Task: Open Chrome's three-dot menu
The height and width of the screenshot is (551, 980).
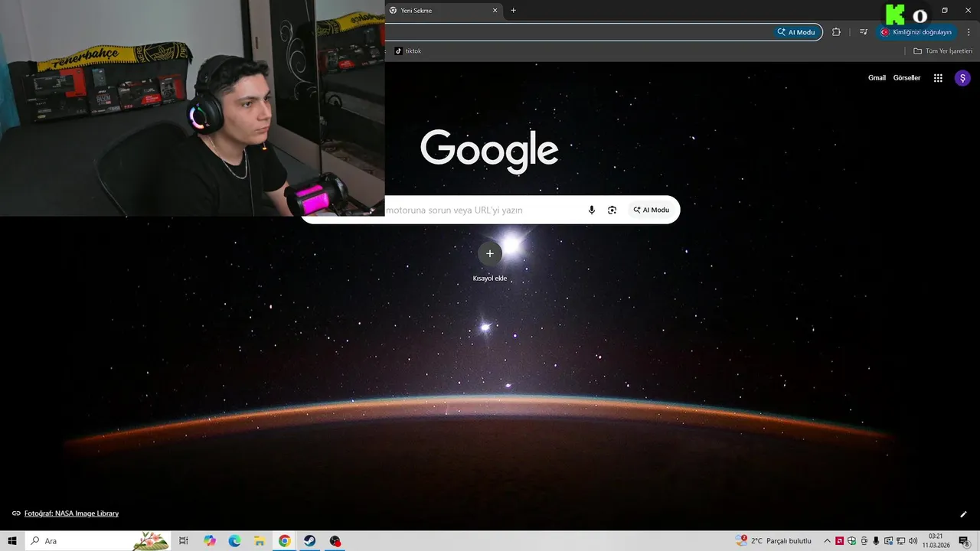Action: 969,32
